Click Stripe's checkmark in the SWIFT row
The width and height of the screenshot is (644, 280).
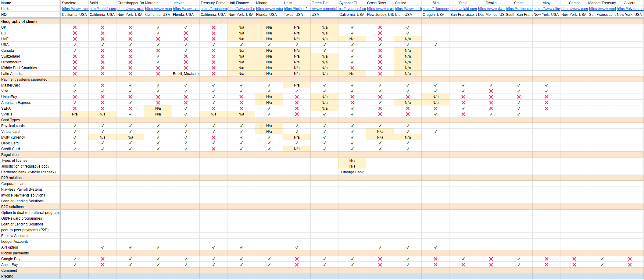coord(519,114)
